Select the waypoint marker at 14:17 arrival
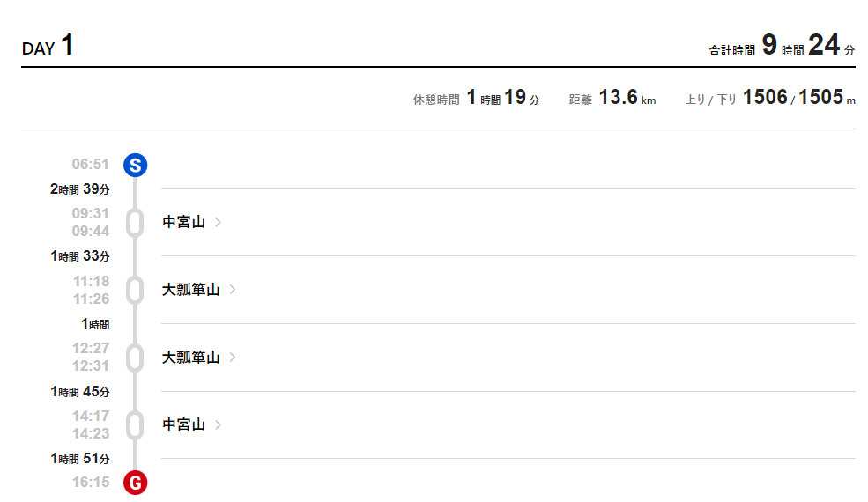The width and height of the screenshot is (868, 502). (135, 425)
